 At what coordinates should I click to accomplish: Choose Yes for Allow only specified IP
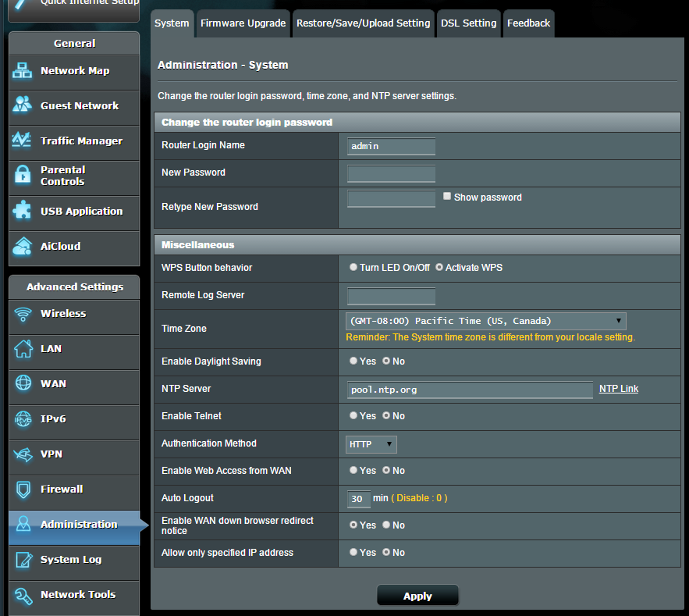353,552
